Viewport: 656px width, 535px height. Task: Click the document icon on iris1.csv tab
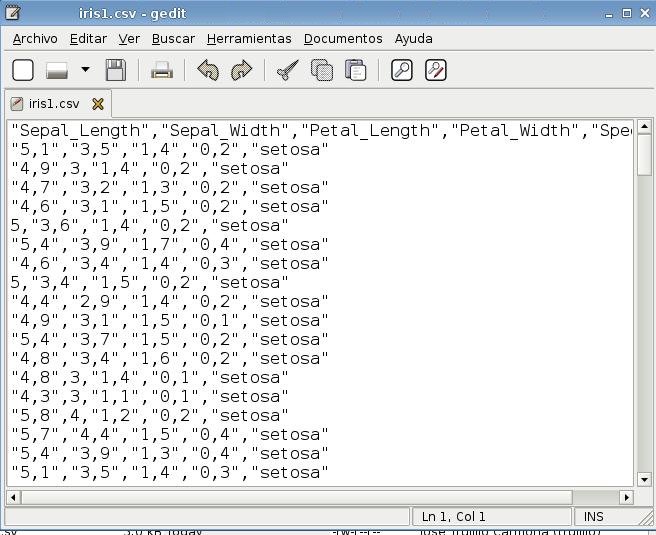[17, 104]
